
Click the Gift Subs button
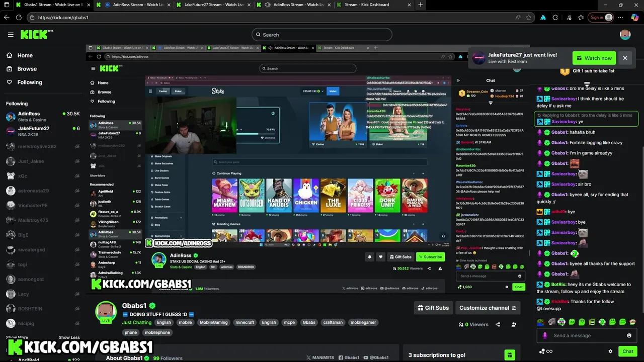tap(433, 308)
